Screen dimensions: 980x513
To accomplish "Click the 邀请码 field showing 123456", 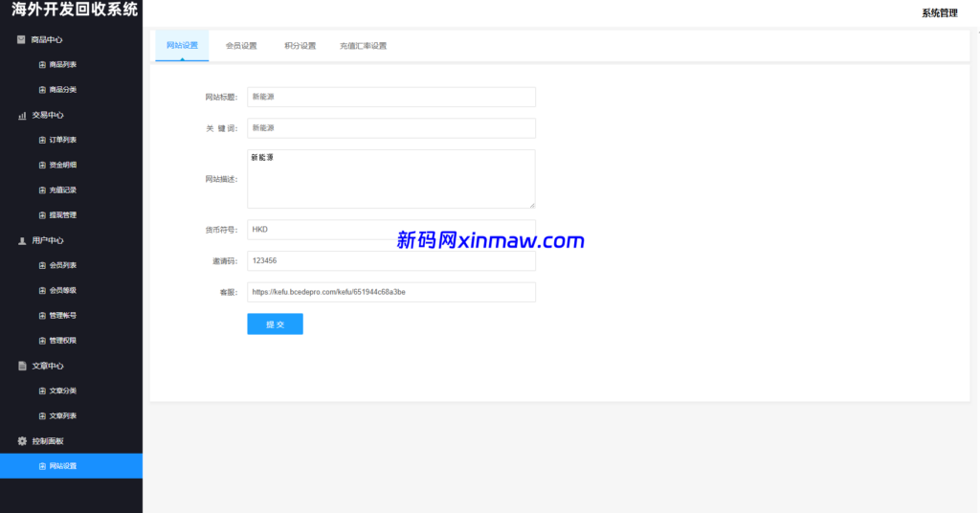I will click(391, 260).
